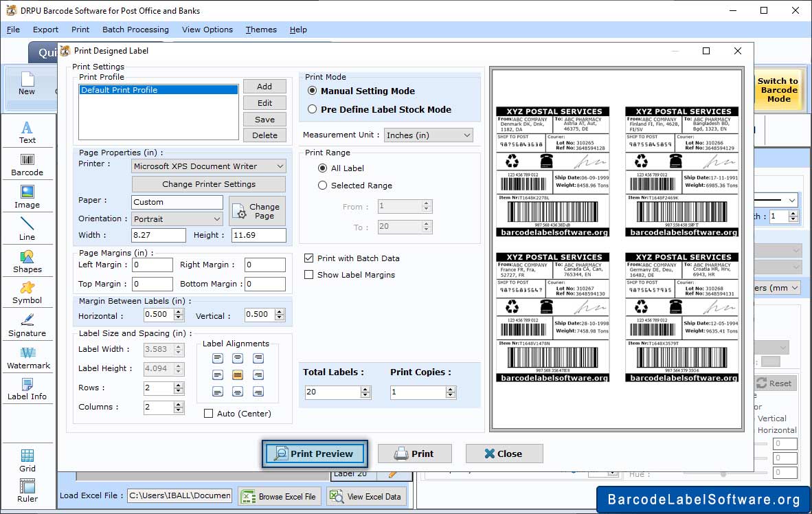Increase Total Labels count
The height and width of the screenshot is (514, 812).
tap(365, 389)
